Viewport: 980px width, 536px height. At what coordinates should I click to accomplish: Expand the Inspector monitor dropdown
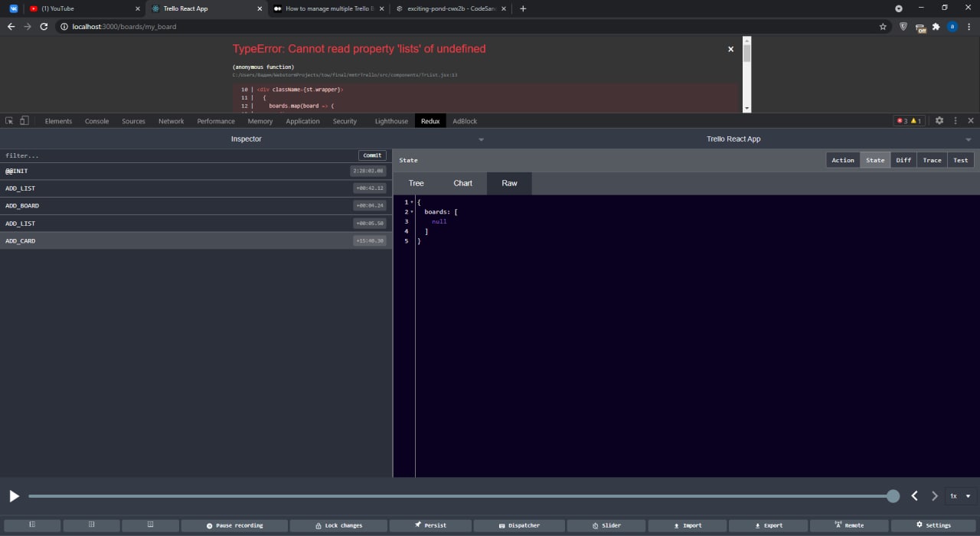coord(481,139)
